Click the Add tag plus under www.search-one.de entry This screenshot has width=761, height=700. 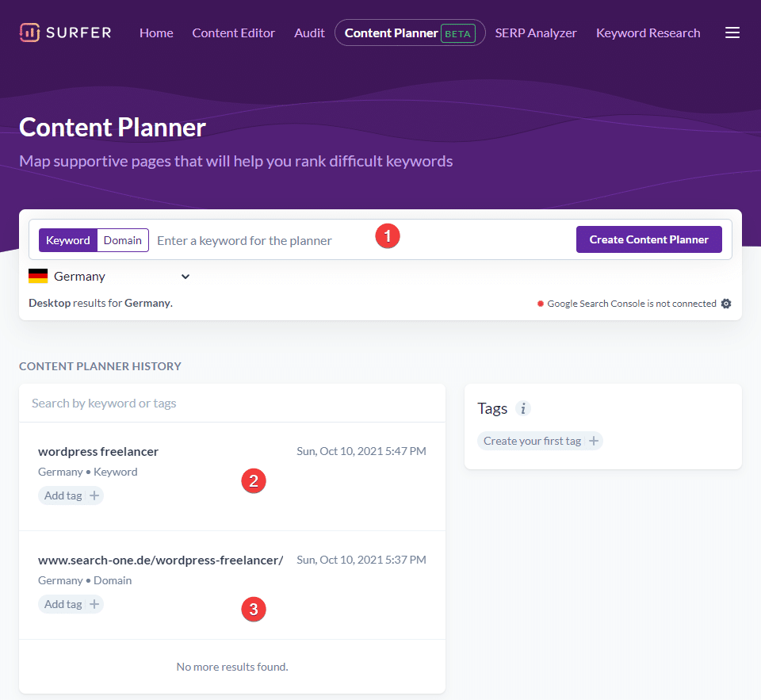coord(94,604)
